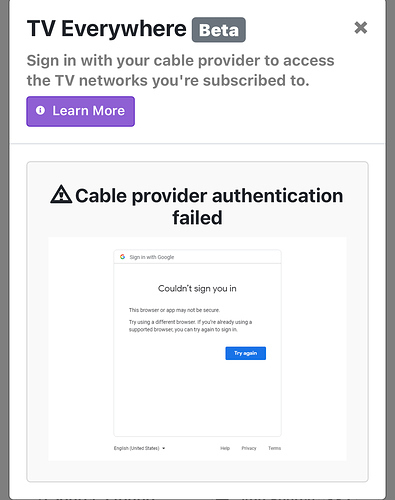
Task: Click the Cable provider authentication failed heading
Action: coord(197,206)
